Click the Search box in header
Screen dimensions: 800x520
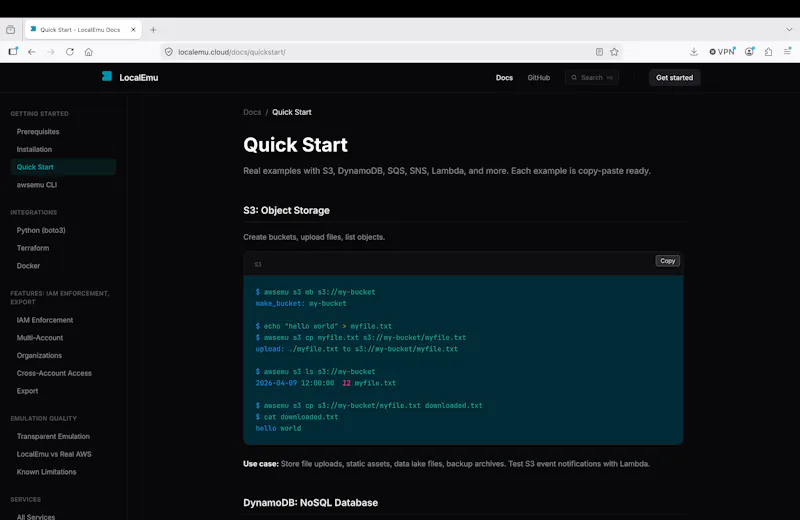(x=592, y=78)
